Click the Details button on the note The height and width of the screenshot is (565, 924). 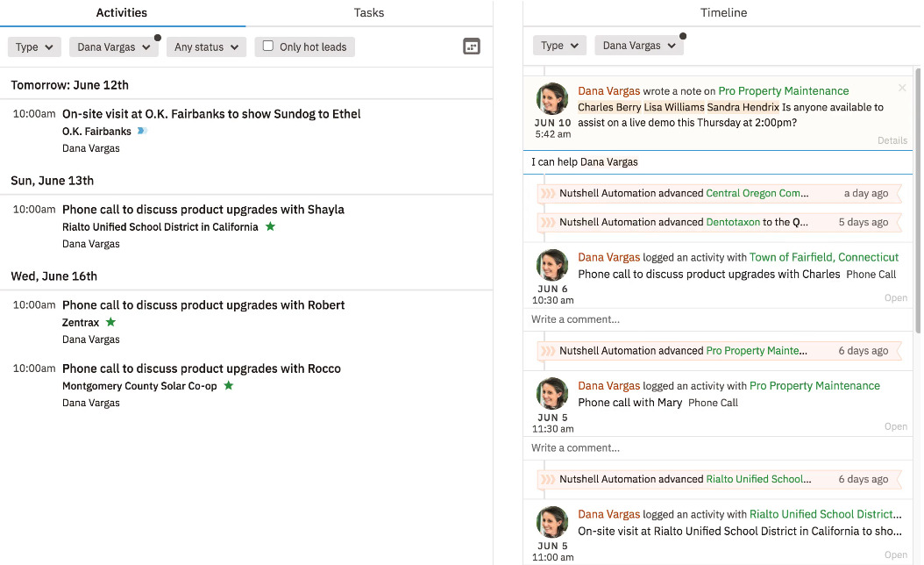click(892, 140)
